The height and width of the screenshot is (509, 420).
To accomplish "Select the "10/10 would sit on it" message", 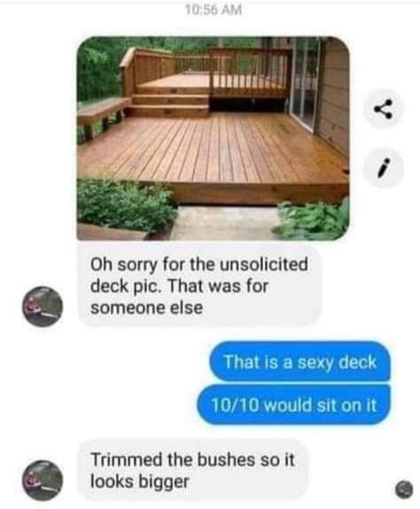I will pos(293,404).
